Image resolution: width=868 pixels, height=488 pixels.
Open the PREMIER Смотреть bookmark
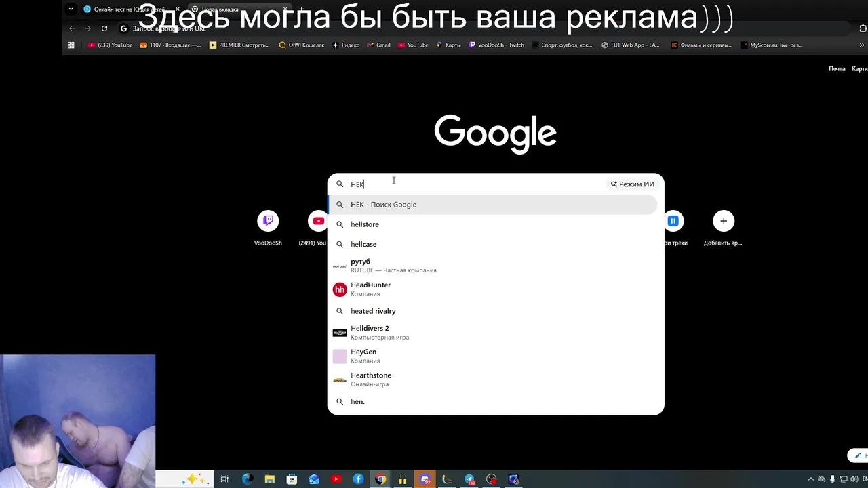pyautogui.click(x=239, y=45)
